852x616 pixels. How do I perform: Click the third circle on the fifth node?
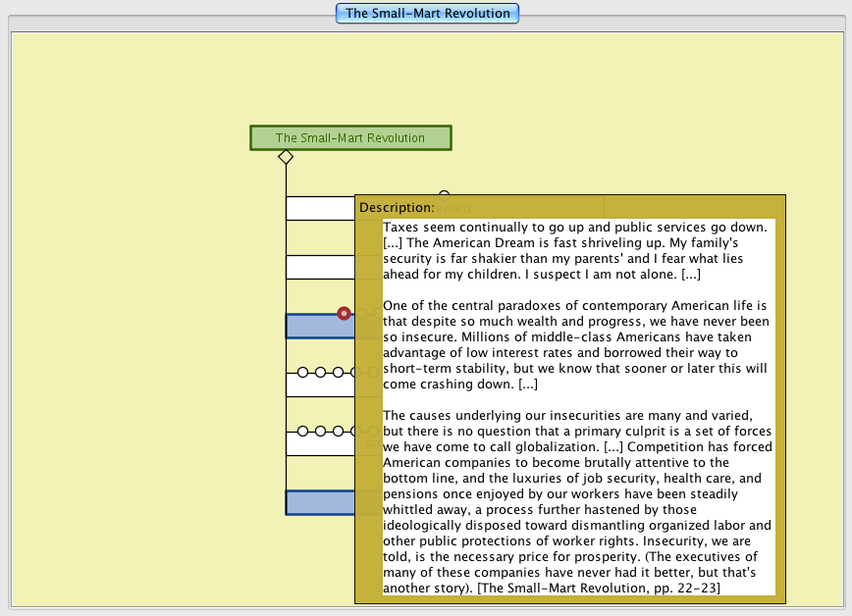tap(338, 431)
